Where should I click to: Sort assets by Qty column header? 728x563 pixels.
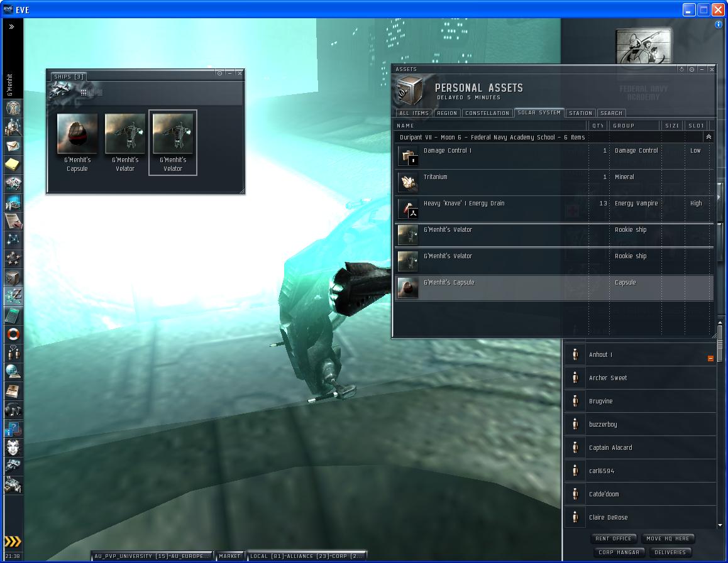click(598, 126)
